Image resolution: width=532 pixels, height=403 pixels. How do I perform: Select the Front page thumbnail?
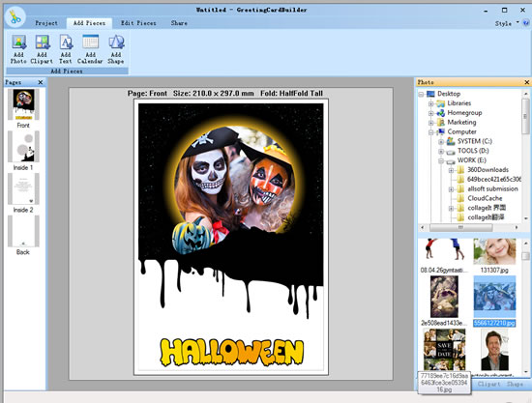[x=23, y=104]
